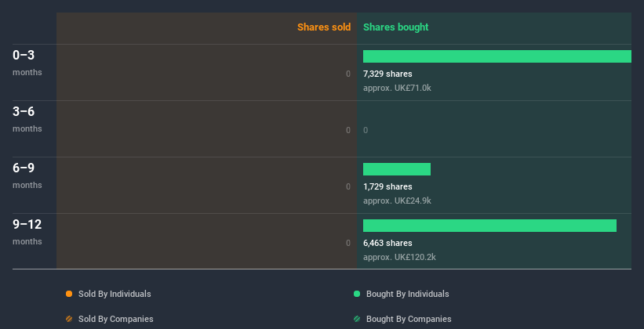Click the striped Sold By Companies legend icon
Image resolution: width=644 pixels, height=329 pixels.
[x=69, y=319]
